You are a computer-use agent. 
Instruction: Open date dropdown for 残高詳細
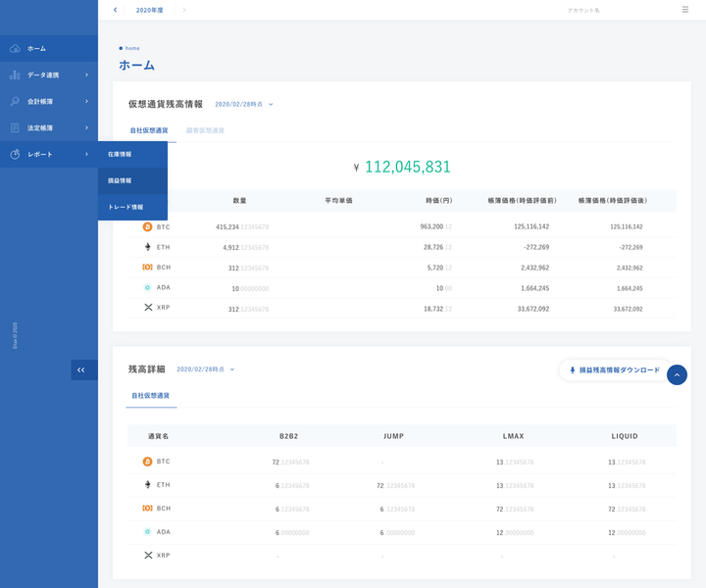(206, 369)
